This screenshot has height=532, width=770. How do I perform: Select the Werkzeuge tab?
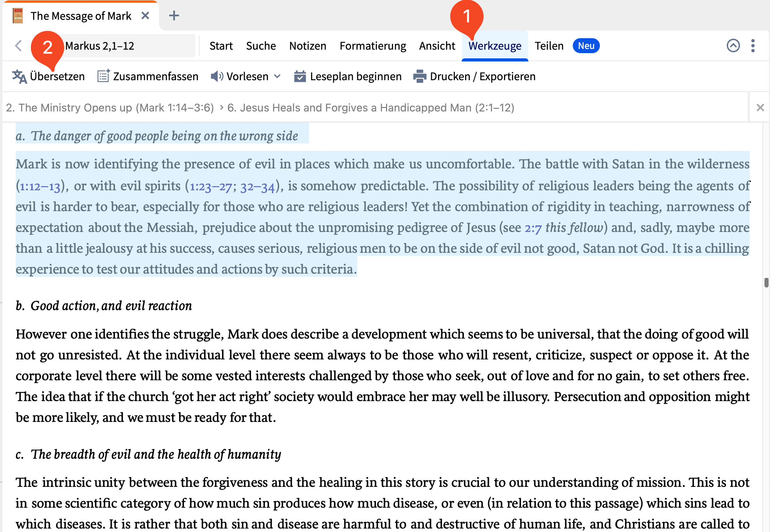click(x=495, y=46)
